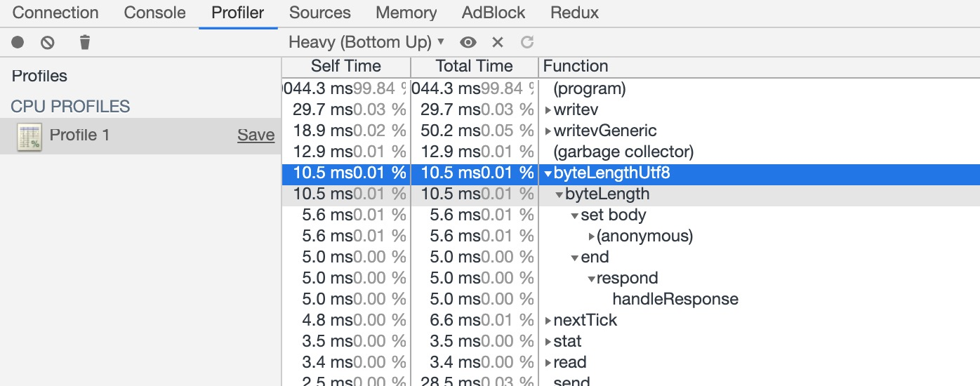This screenshot has width=980, height=386.
Task: Expand the writevGeneric function row
Action: pyautogui.click(x=548, y=131)
